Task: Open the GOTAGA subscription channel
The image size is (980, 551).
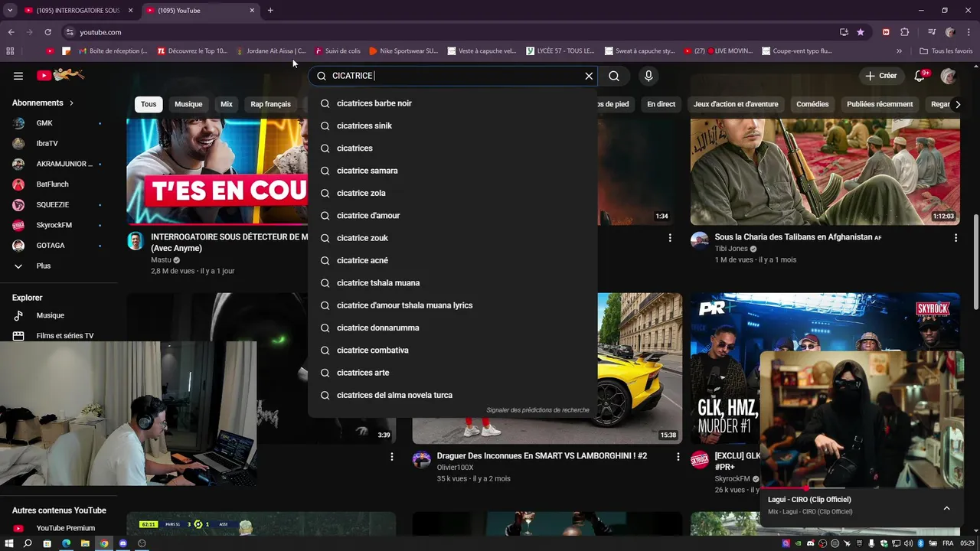Action: (x=58, y=246)
